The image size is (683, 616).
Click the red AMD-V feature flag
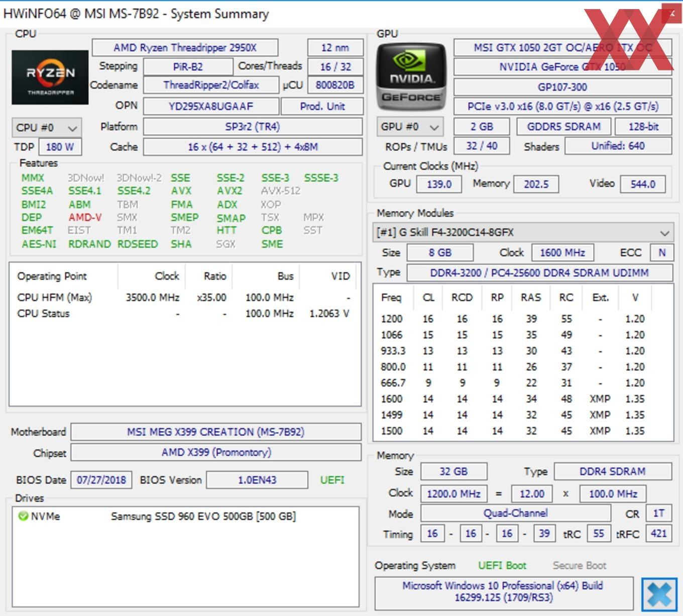coord(85,218)
